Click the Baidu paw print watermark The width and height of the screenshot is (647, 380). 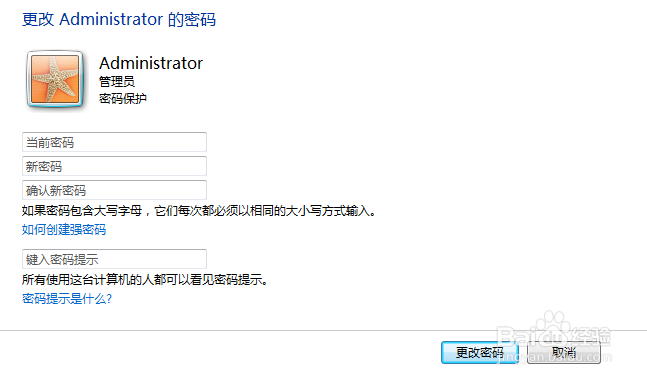pos(553,326)
